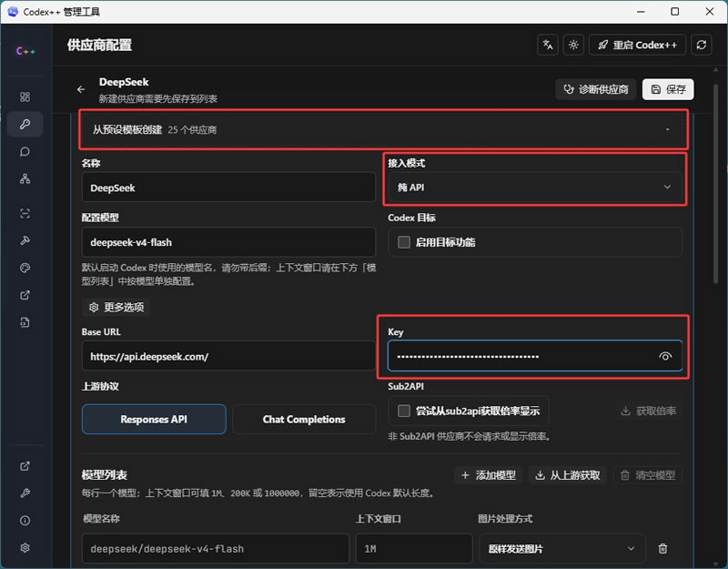Click 保存 button
728x569 pixels.
(668, 89)
